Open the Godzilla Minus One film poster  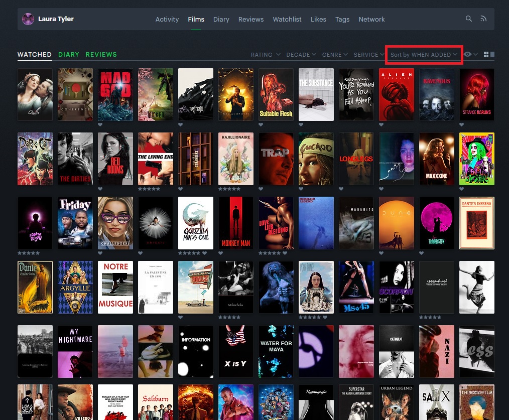click(196, 223)
